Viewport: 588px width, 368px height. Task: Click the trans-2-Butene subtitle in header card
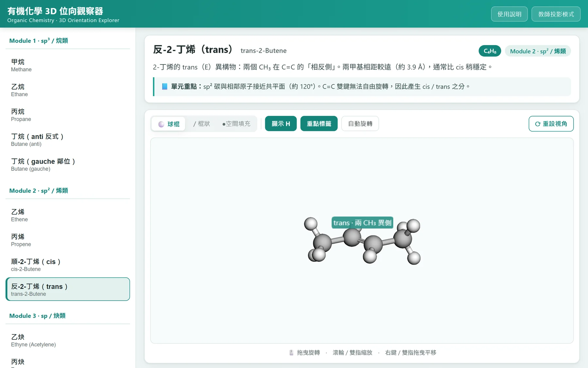point(264,51)
